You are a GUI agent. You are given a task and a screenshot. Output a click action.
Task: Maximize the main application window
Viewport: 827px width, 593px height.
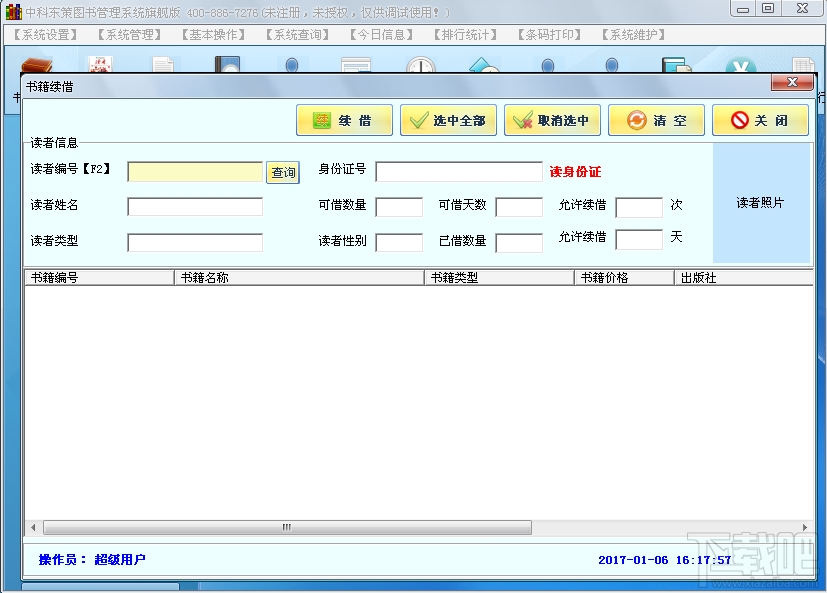click(768, 9)
